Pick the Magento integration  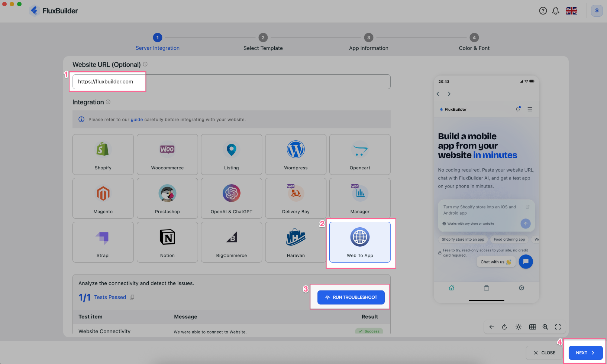(x=103, y=198)
